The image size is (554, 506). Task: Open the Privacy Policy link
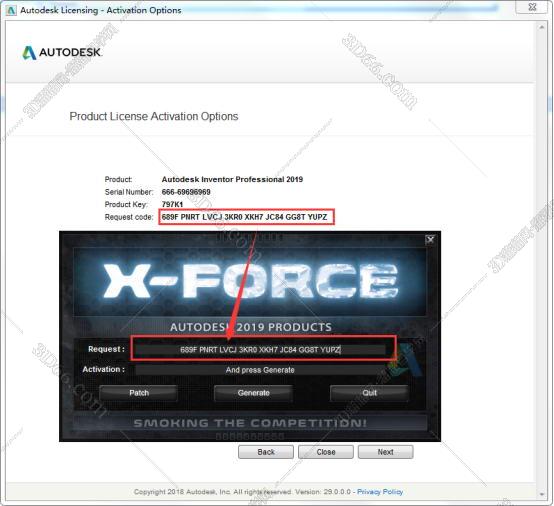coord(380,492)
